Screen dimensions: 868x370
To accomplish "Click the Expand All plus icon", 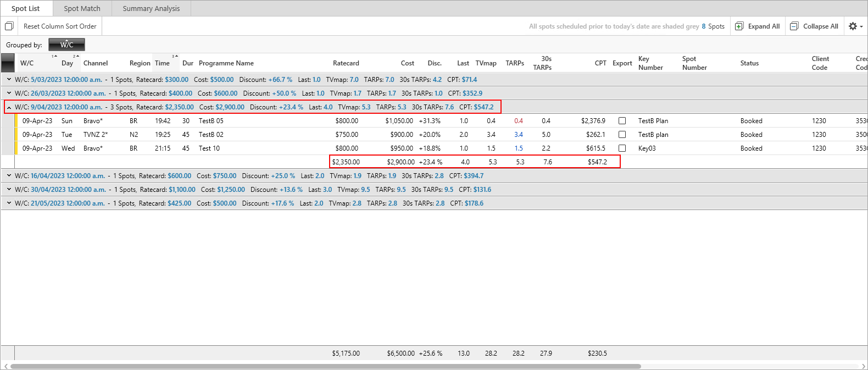I will click(x=739, y=26).
